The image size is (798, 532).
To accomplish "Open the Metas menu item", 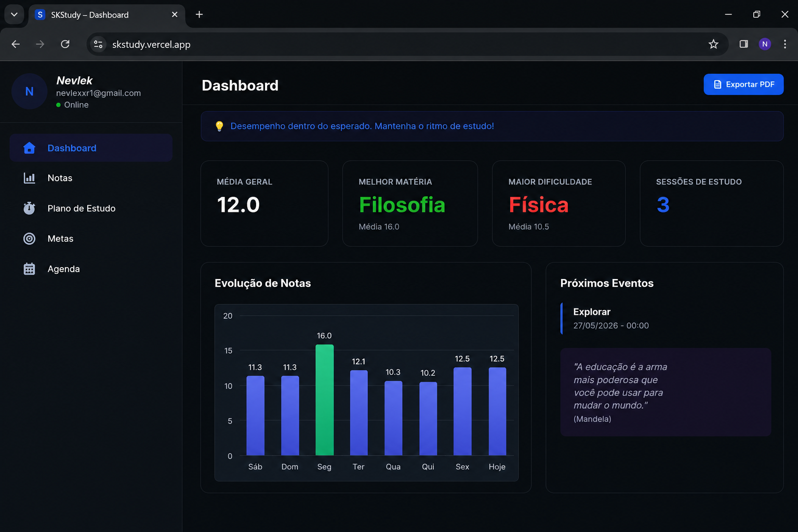I will pos(91,238).
